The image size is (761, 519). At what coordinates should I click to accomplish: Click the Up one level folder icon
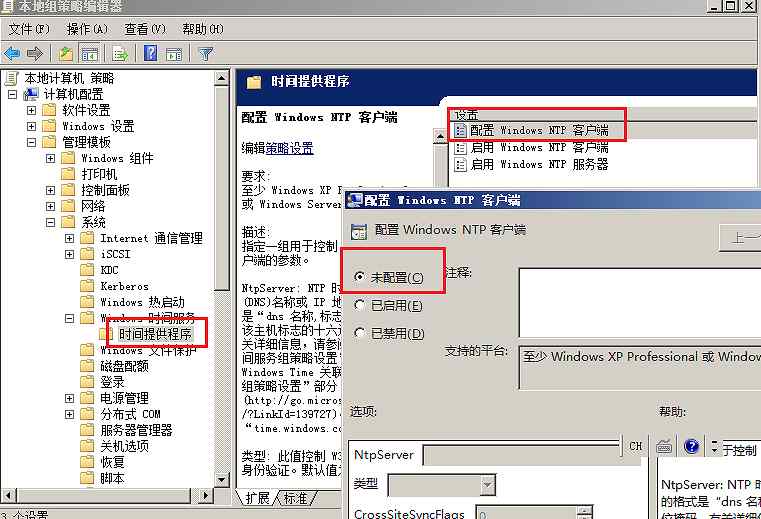(x=66, y=53)
